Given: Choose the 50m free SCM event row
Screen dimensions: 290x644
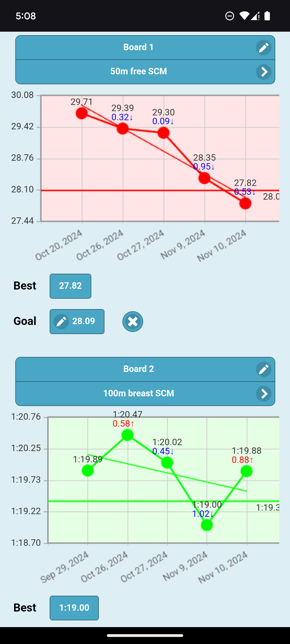Looking at the screenshot, I should 138,72.
